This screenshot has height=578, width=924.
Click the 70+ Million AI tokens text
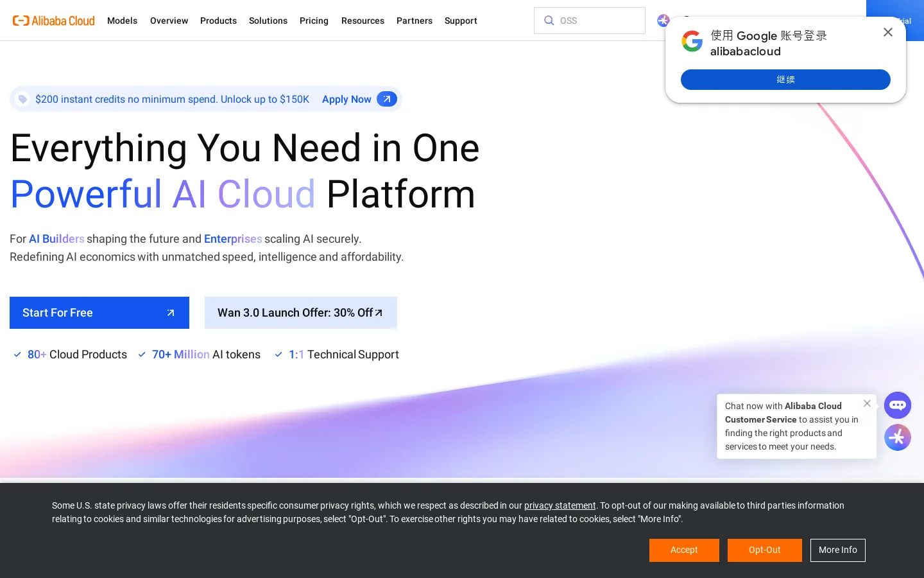pyautogui.click(x=206, y=355)
